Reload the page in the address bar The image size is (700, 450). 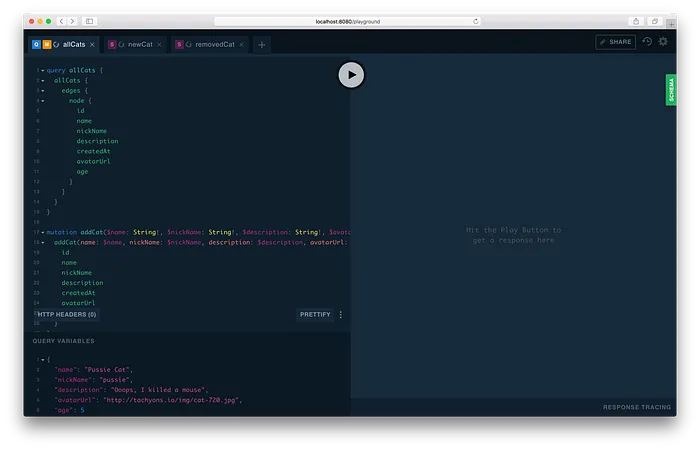(475, 21)
